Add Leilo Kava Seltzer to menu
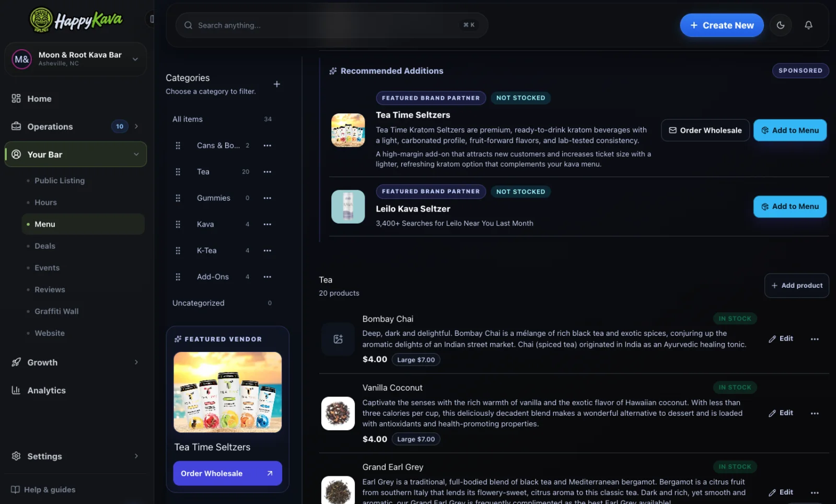Image resolution: width=836 pixels, height=504 pixels. (790, 207)
